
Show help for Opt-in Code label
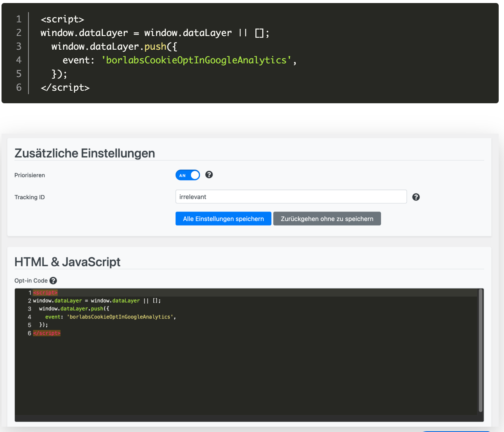tap(53, 281)
